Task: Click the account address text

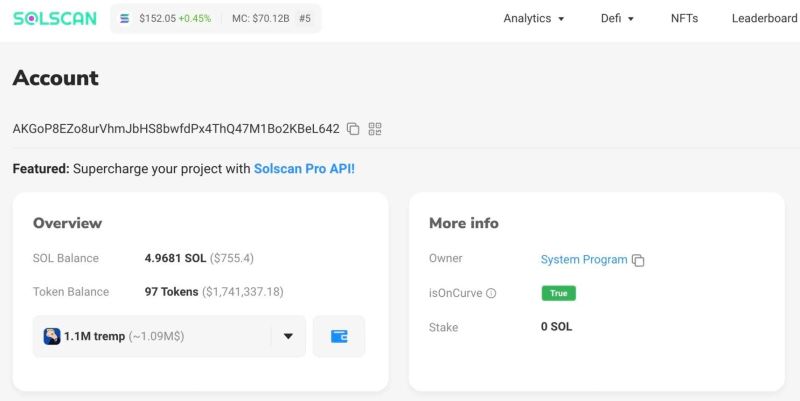Action: [x=176, y=129]
